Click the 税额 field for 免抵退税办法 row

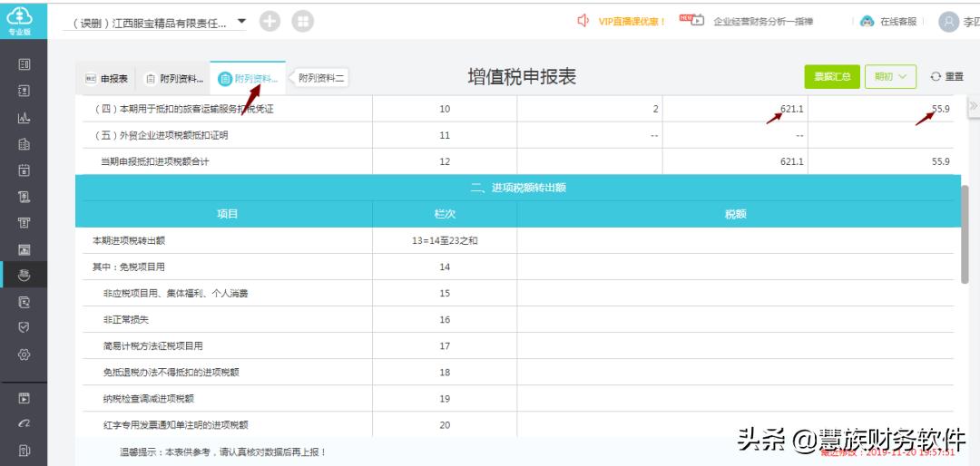pyautogui.click(x=736, y=372)
